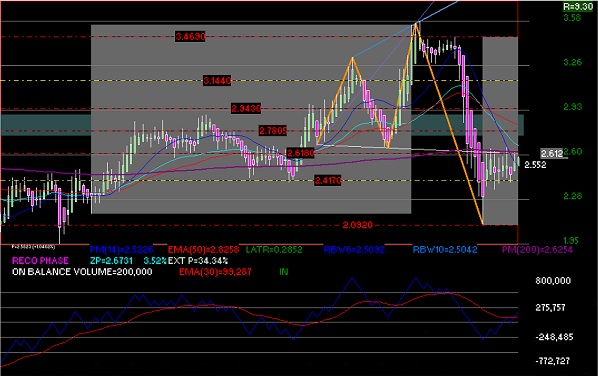Click the 1.95 price axis value

pyautogui.click(x=571, y=241)
